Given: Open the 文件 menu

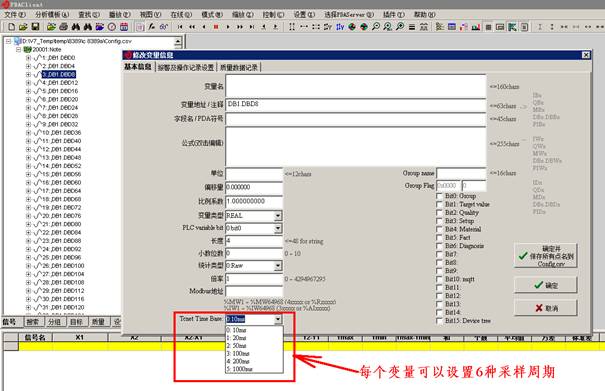Looking at the screenshot, I should click(15, 14).
